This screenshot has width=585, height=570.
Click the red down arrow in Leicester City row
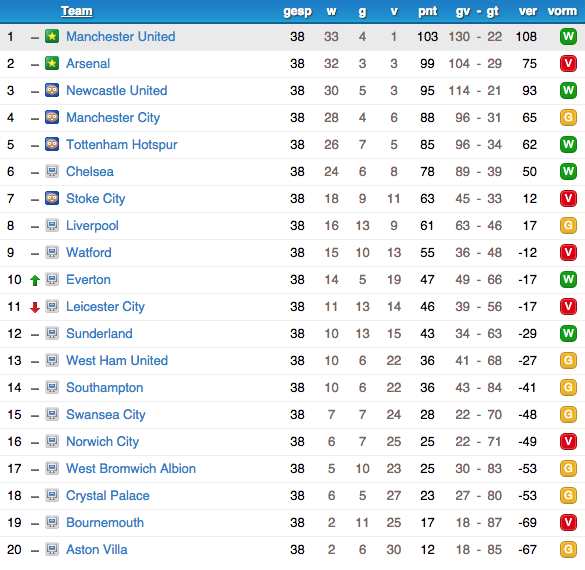[35, 307]
